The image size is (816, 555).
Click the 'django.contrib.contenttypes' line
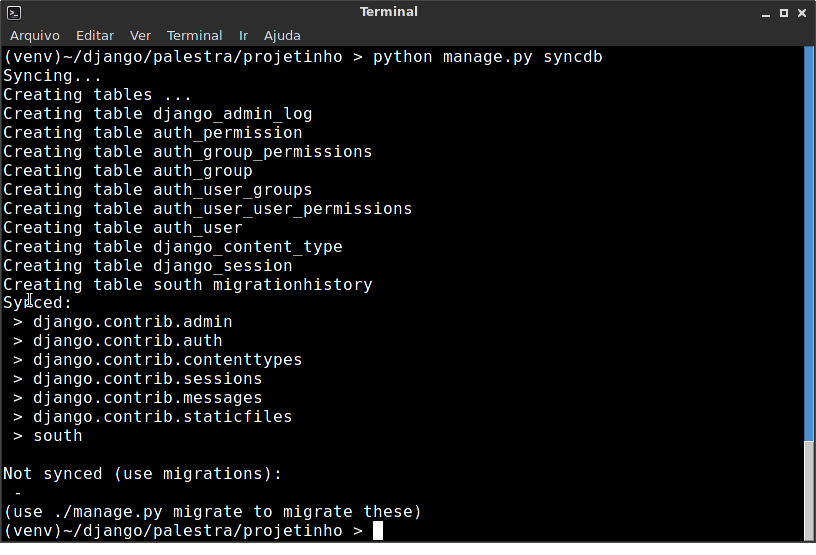pyautogui.click(x=158, y=360)
